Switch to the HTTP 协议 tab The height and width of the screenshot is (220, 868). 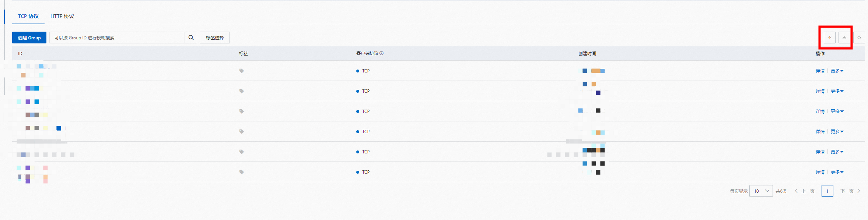click(62, 17)
